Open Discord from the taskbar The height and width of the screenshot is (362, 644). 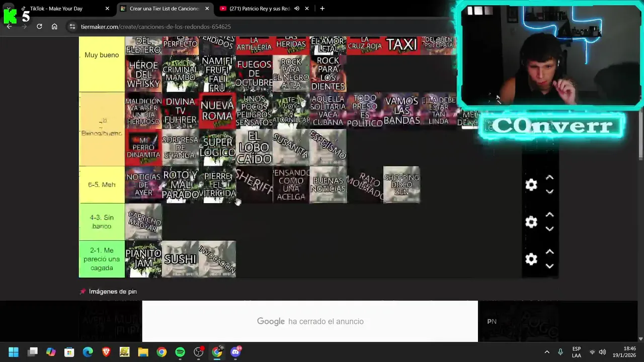click(x=235, y=352)
